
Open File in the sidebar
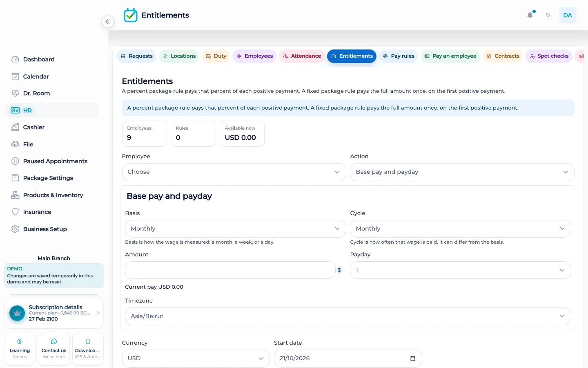point(52,144)
